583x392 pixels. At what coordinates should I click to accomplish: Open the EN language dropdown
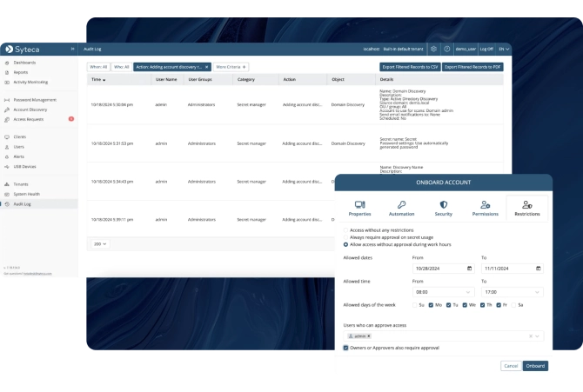(504, 49)
